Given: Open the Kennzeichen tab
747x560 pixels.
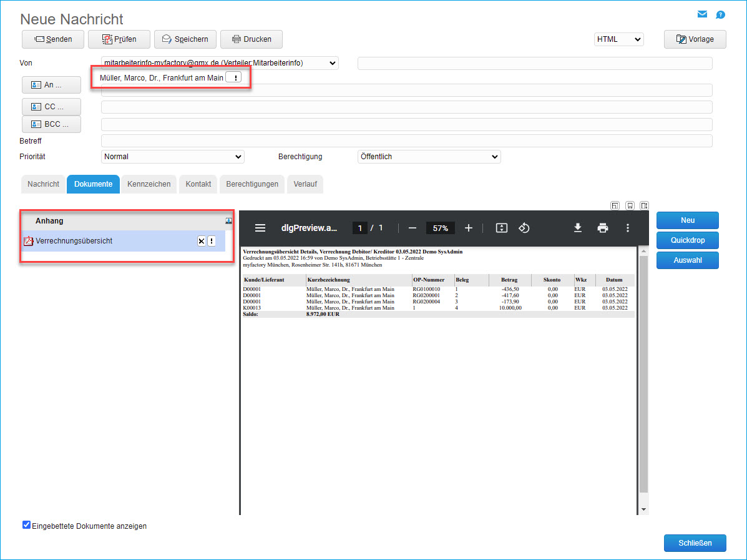Looking at the screenshot, I should [x=149, y=184].
